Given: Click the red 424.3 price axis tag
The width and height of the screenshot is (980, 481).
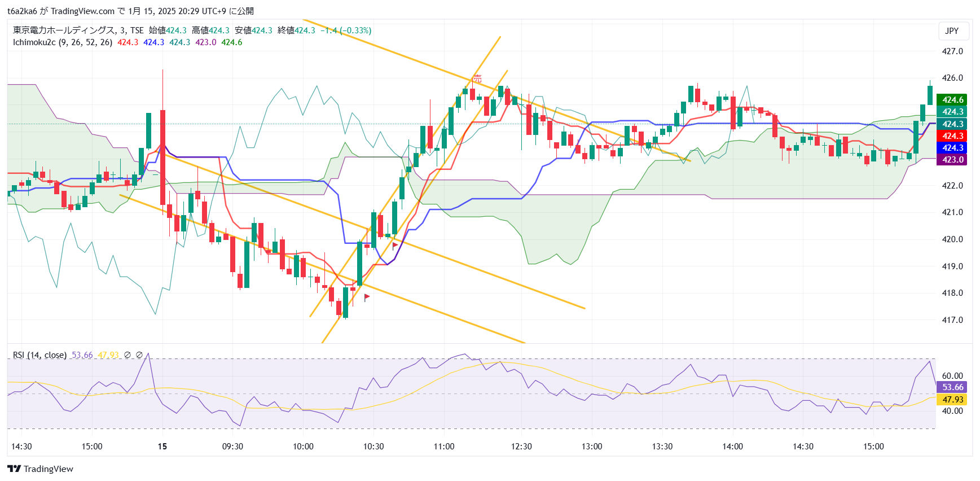Looking at the screenshot, I should click(x=952, y=136).
